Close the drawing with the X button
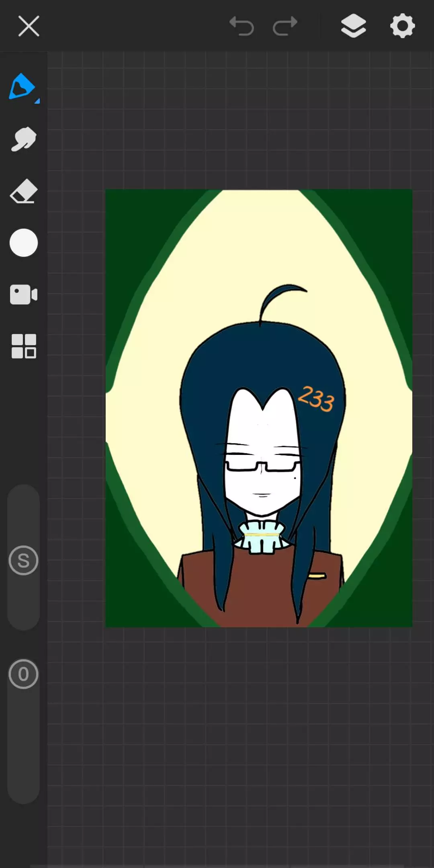 tap(29, 27)
